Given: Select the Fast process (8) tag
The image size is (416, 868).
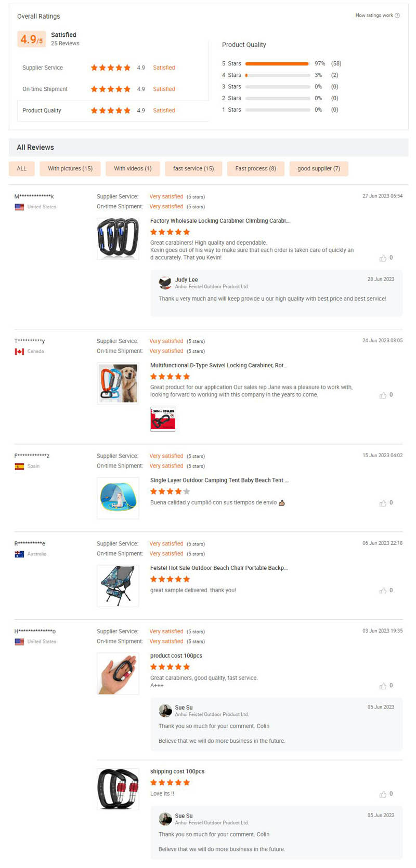Looking at the screenshot, I should [x=255, y=169].
